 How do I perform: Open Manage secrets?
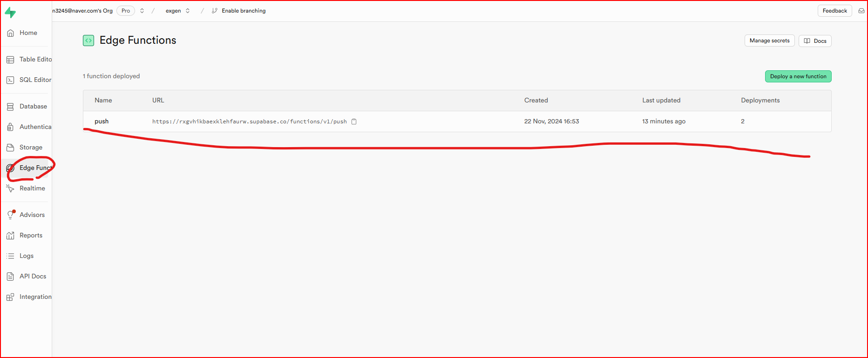(x=769, y=41)
